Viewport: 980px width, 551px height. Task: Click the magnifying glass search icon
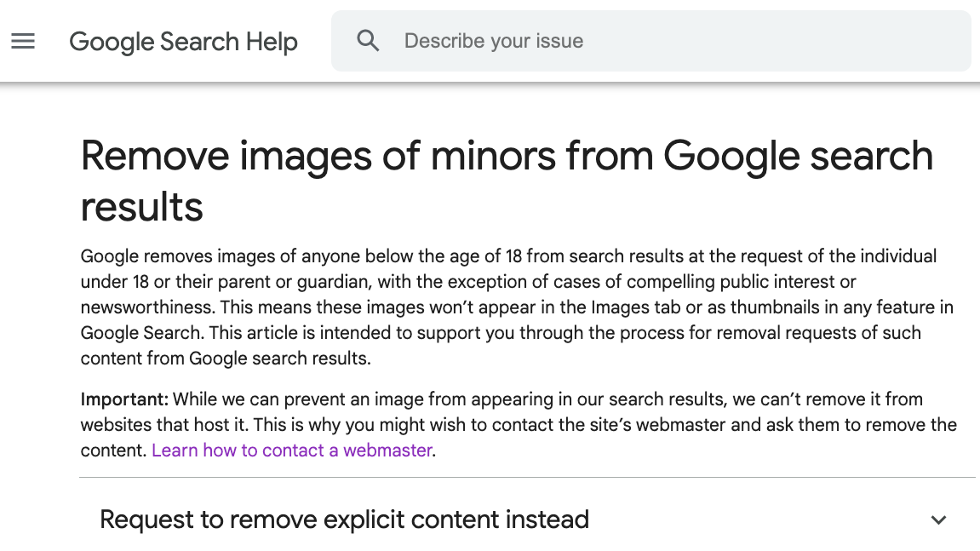pos(368,41)
